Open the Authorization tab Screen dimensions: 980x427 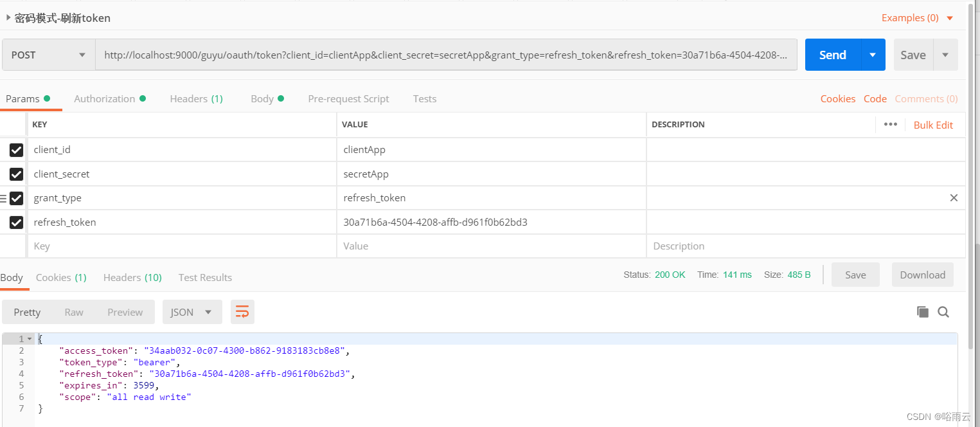pos(110,99)
